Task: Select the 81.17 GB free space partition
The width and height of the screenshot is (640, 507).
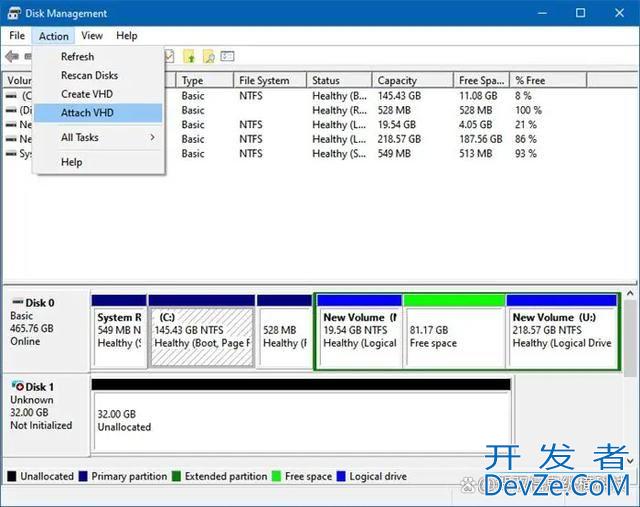Action: (454, 335)
